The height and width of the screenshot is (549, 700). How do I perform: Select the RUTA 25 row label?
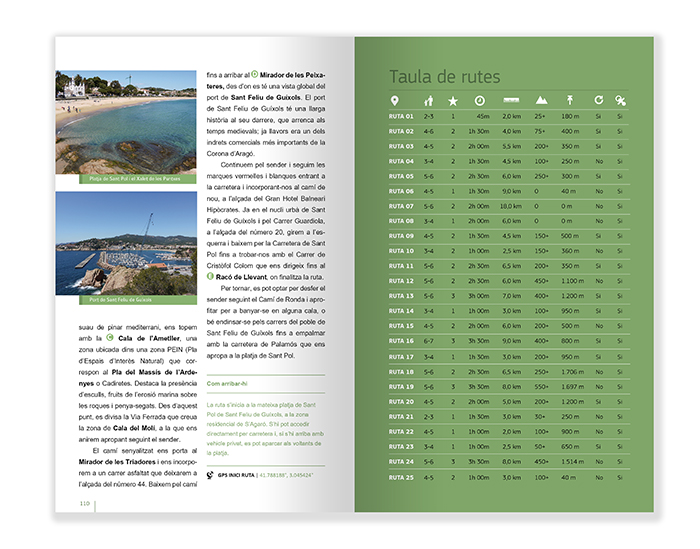pyautogui.click(x=401, y=478)
